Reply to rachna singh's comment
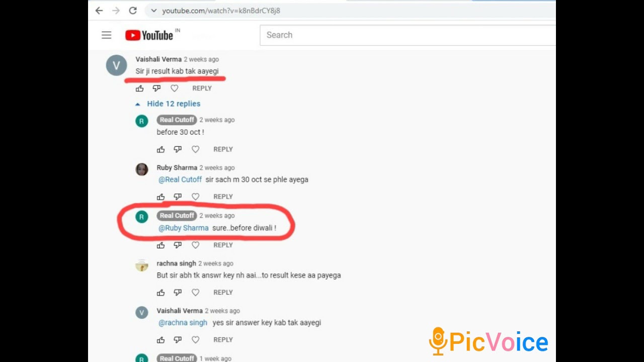 pos(223,292)
